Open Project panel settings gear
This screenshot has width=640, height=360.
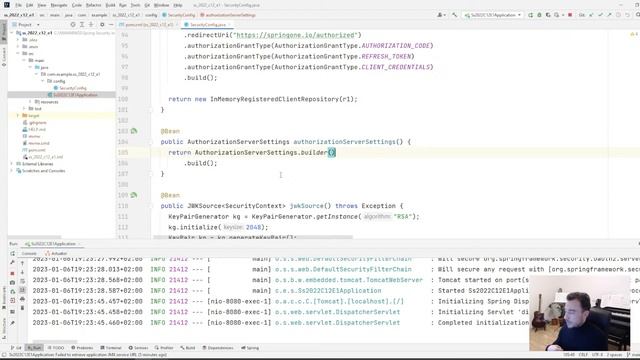pos(102,25)
